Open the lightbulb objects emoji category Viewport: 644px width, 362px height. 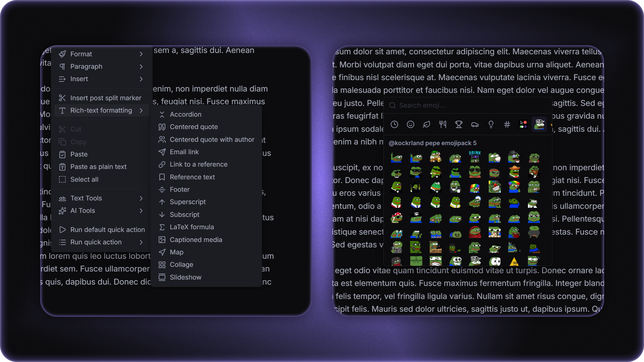pyautogui.click(x=491, y=124)
